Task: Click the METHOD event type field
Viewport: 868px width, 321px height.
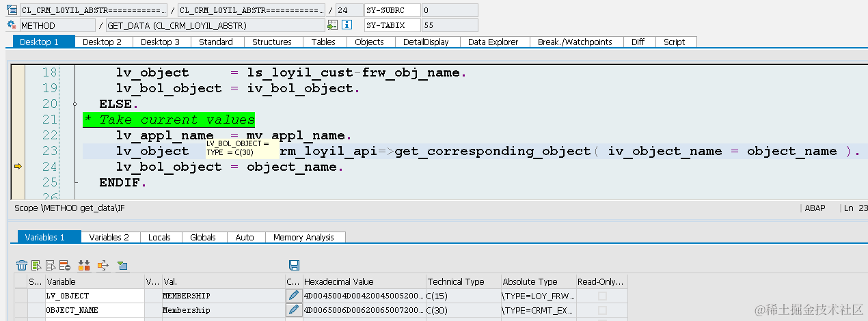Action: [57, 25]
